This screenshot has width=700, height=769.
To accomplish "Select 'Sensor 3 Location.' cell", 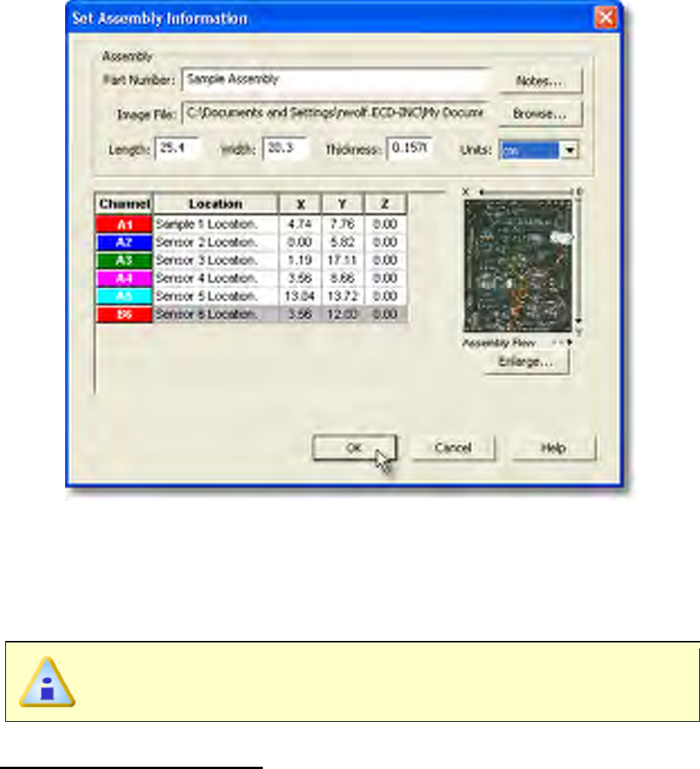I will coord(216,261).
